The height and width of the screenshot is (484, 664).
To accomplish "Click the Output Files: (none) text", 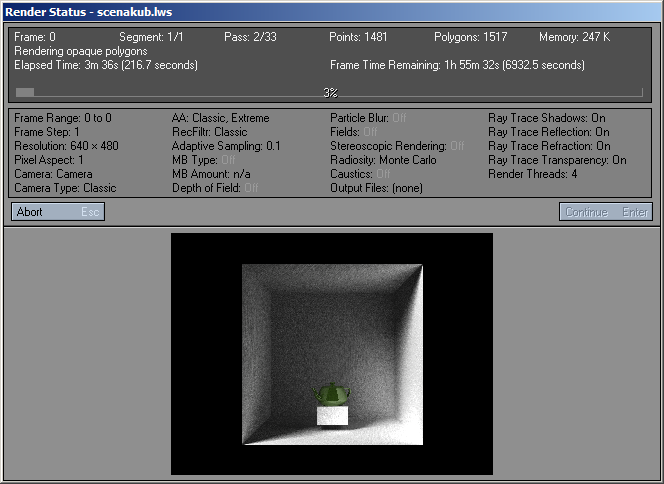I will pyautogui.click(x=376, y=188).
